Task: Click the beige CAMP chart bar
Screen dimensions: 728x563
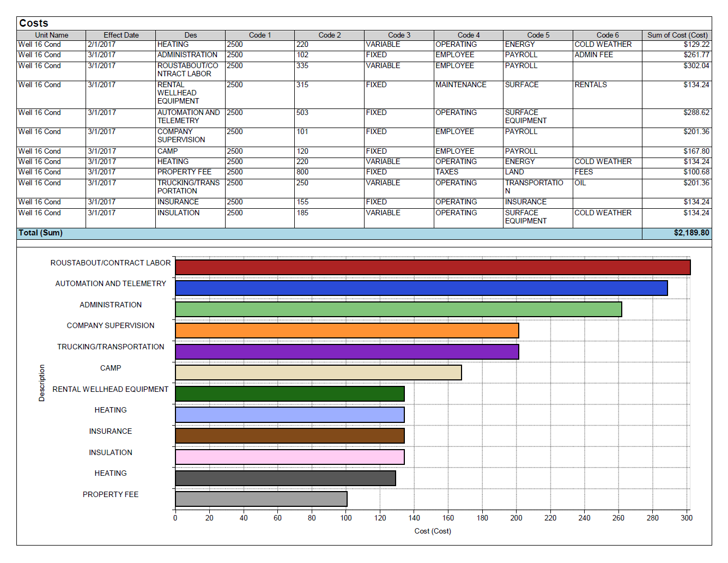Action: [318, 372]
